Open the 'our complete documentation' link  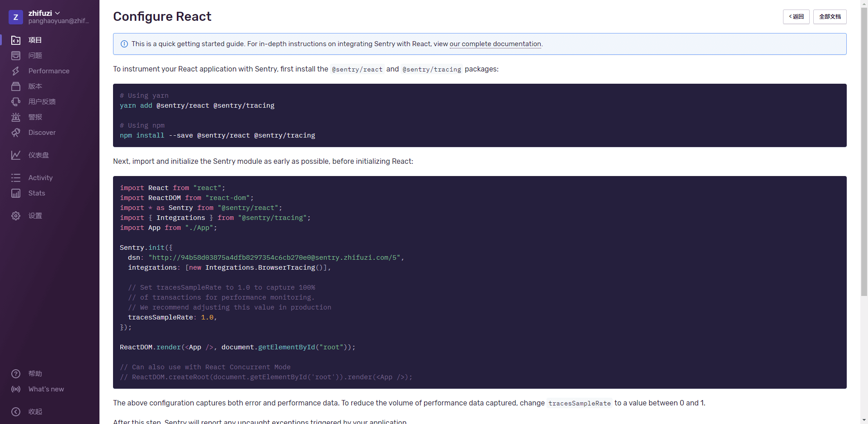pos(495,44)
